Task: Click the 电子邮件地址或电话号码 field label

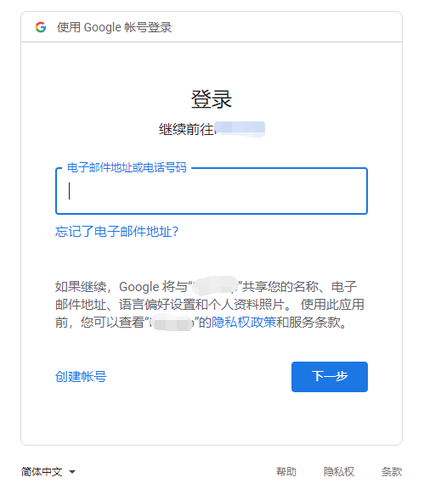Action: tap(127, 167)
